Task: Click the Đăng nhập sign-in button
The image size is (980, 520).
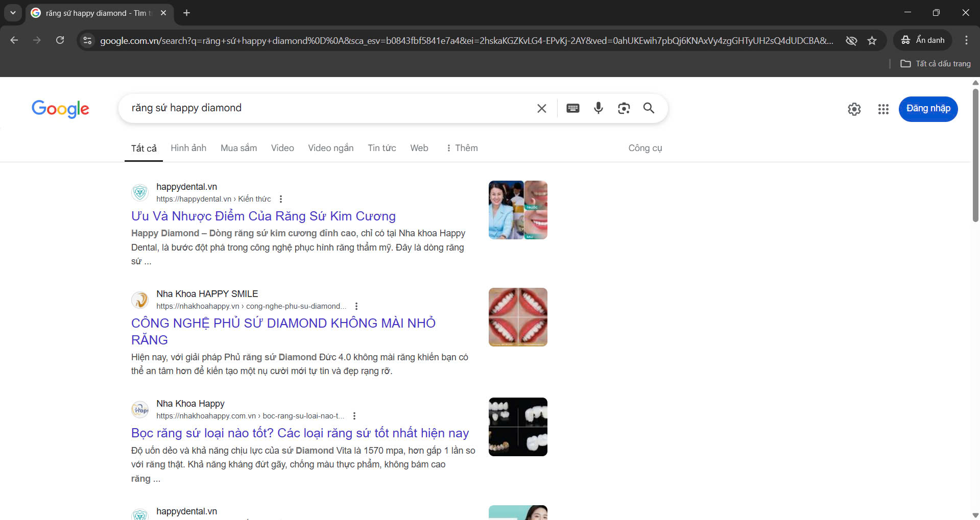Action: (928, 109)
